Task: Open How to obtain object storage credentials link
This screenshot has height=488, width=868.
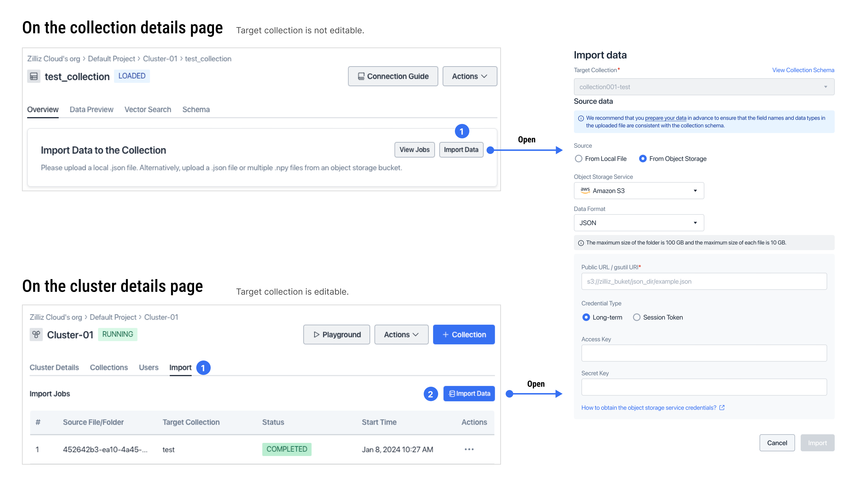Action: pos(649,407)
